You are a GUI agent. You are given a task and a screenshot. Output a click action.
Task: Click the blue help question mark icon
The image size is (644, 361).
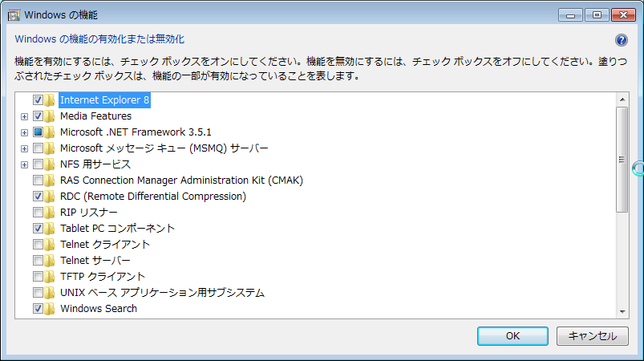pyautogui.click(x=621, y=40)
